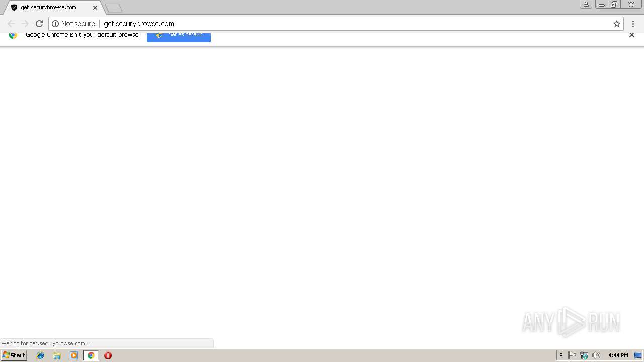Click the network tray icon
This screenshot has height=362, width=644.
pos(584,355)
